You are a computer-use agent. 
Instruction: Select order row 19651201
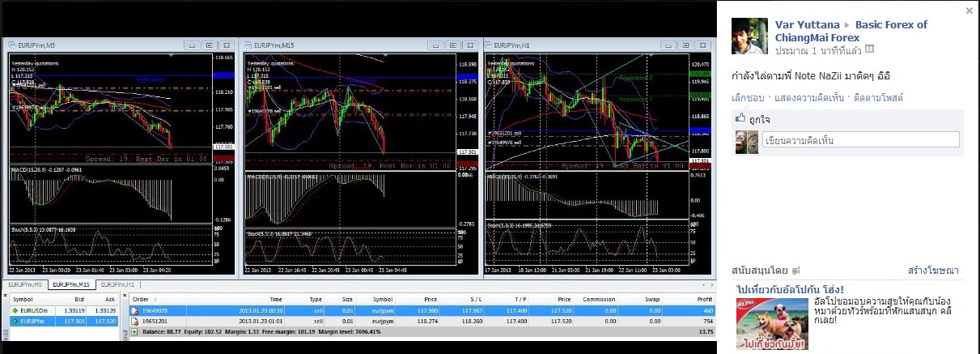point(421,321)
